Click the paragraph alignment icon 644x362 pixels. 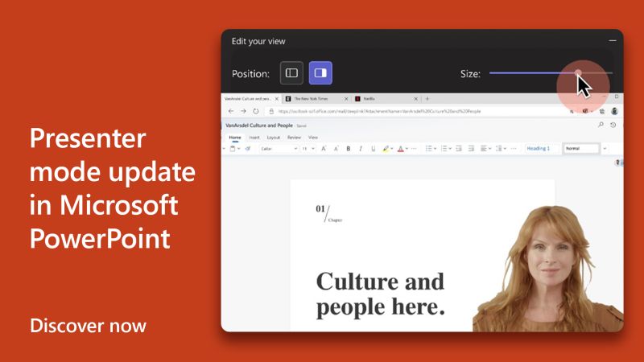coord(484,149)
